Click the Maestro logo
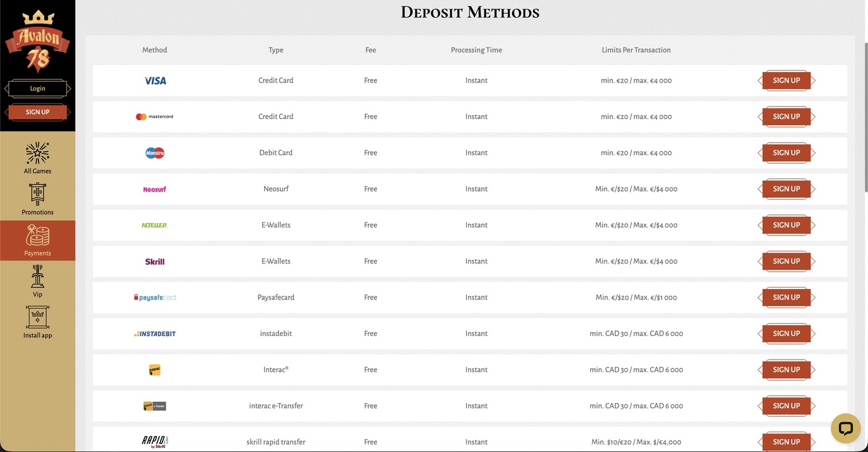The height and width of the screenshot is (452, 868). point(155,153)
